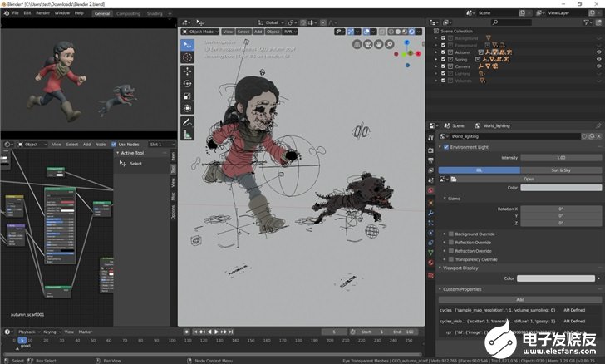The width and height of the screenshot is (605, 364).
Task: Expand the Lighting collection in outliner
Action: click(436, 74)
